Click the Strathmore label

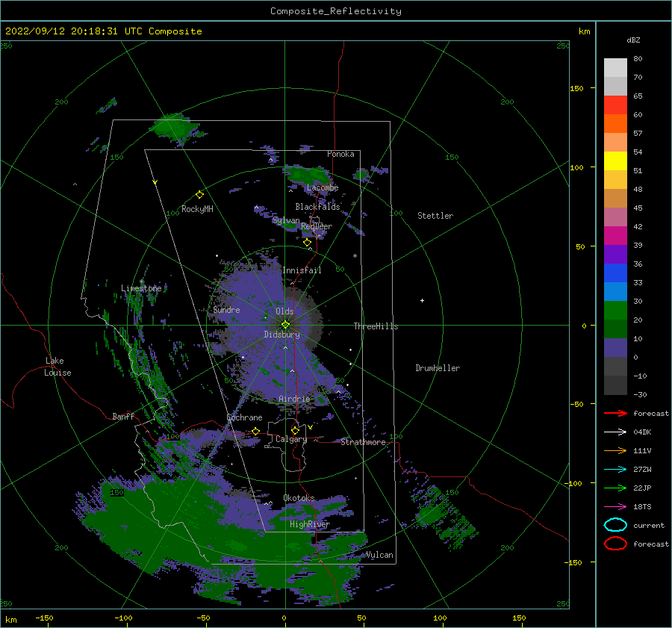coord(363,442)
